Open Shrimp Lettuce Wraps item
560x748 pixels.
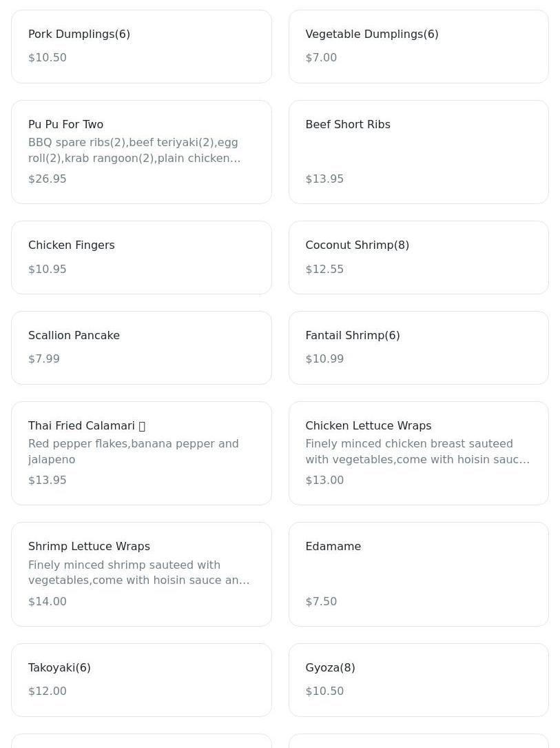[141, 574]
